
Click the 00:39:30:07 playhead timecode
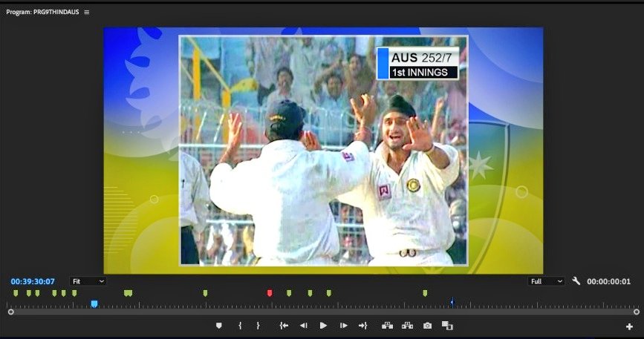pos(33,282)
